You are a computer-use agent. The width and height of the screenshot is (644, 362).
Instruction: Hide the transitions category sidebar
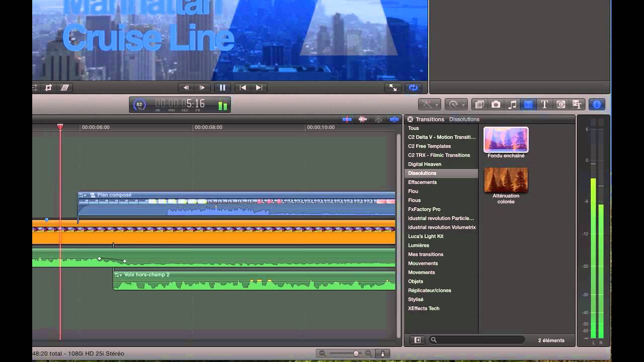click(417, 340)
